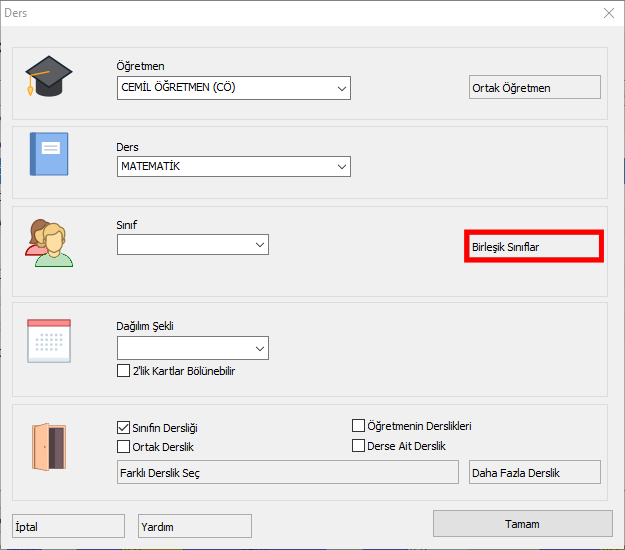Click the calendar distribution icon
Image resolution: width=625 pixels, height=550 pixels.
coord(49,341)
